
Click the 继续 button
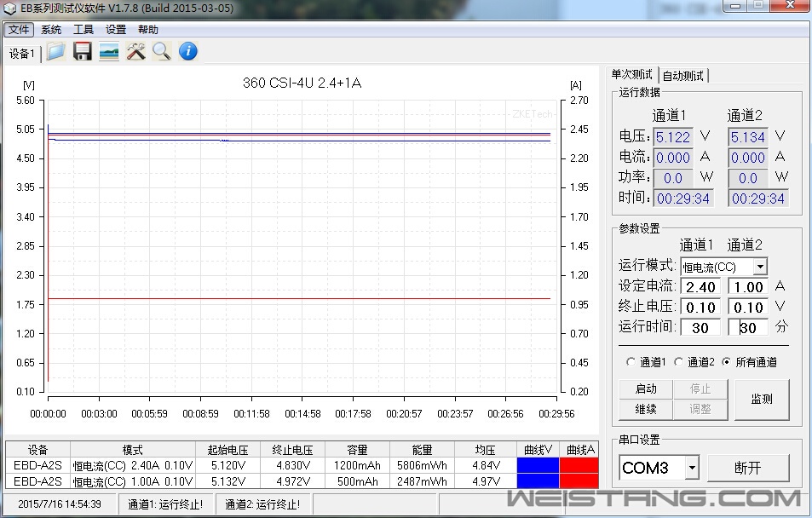click(646, 409)
